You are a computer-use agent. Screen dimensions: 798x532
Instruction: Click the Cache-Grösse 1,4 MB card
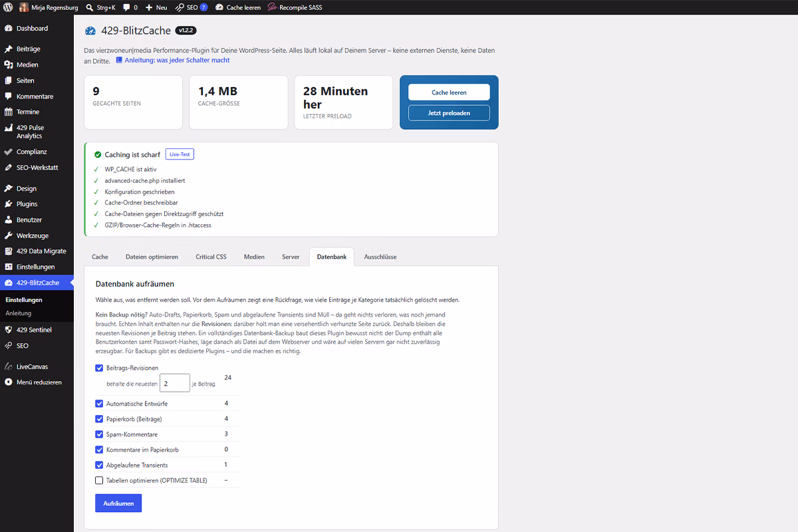pos(239,102)
